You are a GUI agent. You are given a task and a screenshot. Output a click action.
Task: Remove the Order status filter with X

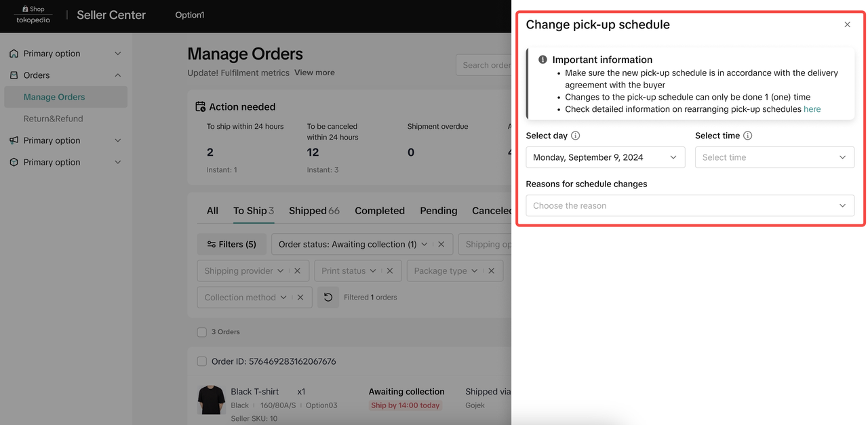[441, 244]
